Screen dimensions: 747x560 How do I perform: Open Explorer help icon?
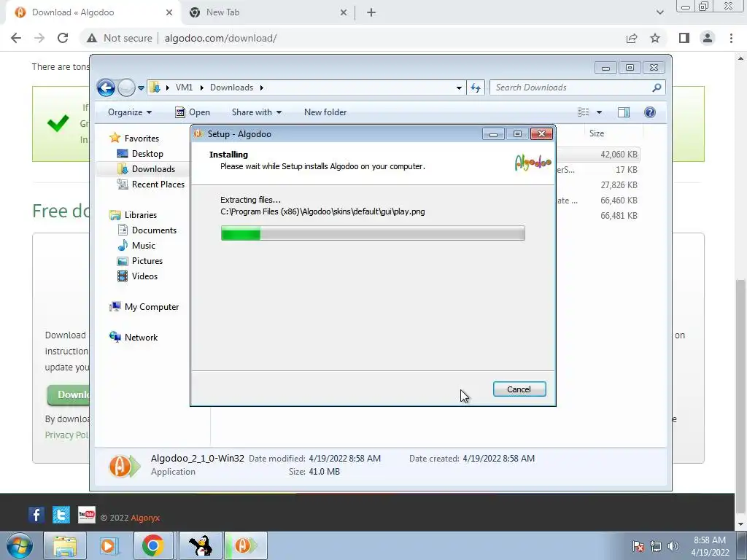click(x=650, y=112)
